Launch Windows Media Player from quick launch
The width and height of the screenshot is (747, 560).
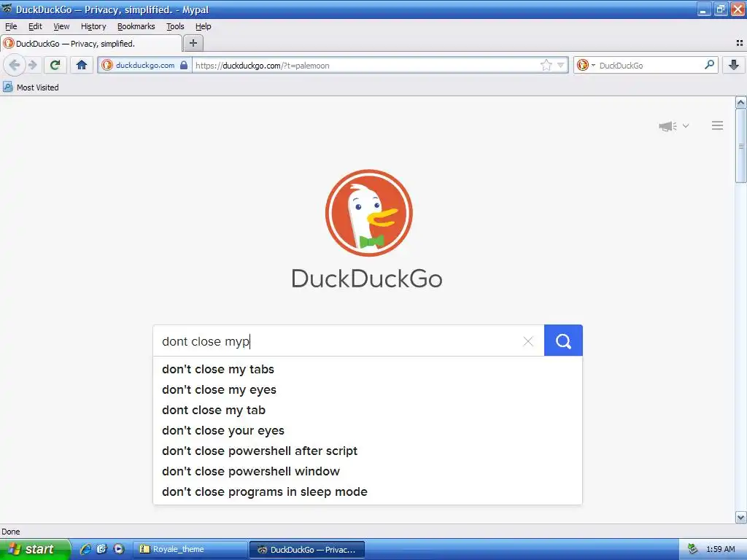pos(119,549)
